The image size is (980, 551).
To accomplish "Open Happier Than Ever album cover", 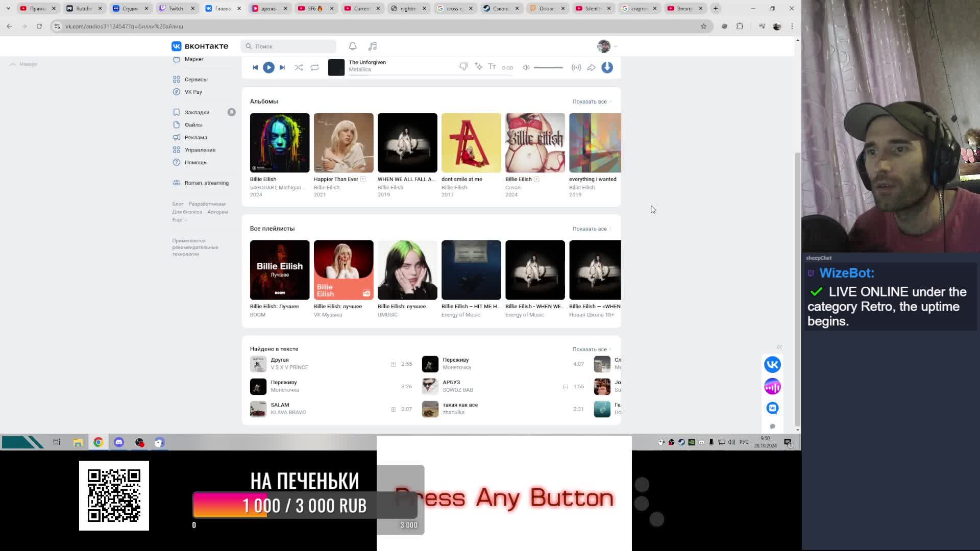I will [344, 143].
